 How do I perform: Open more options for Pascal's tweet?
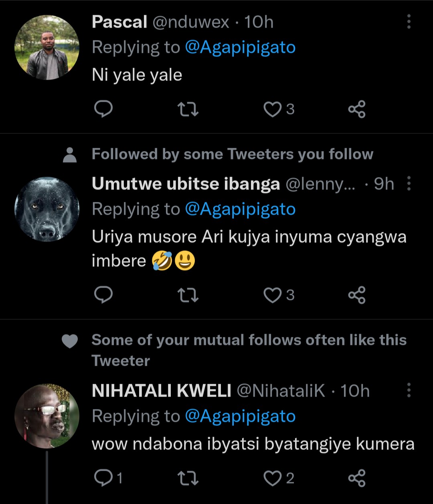tap(409, 22)
